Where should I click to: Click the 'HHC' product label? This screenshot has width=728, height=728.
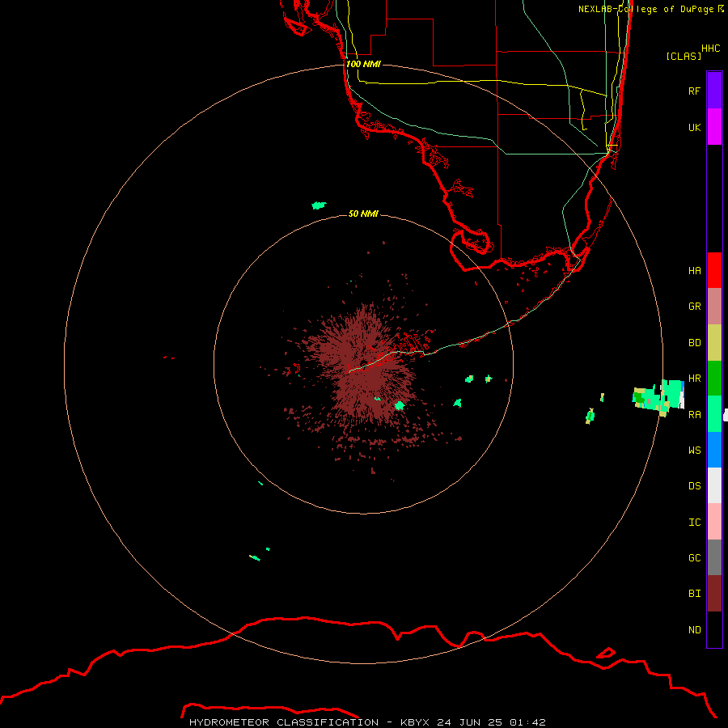[711, 49]
